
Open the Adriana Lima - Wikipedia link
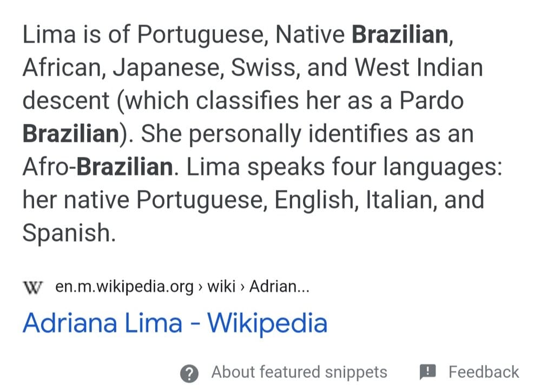175,323
